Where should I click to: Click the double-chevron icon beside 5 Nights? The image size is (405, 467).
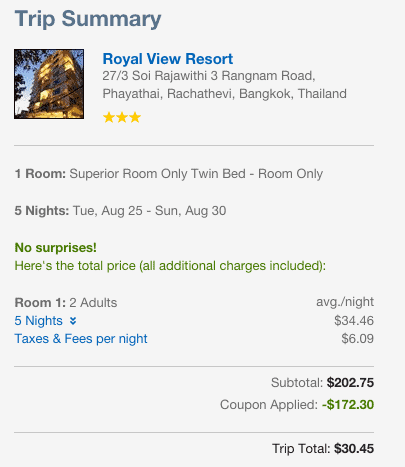coord(73,321)
